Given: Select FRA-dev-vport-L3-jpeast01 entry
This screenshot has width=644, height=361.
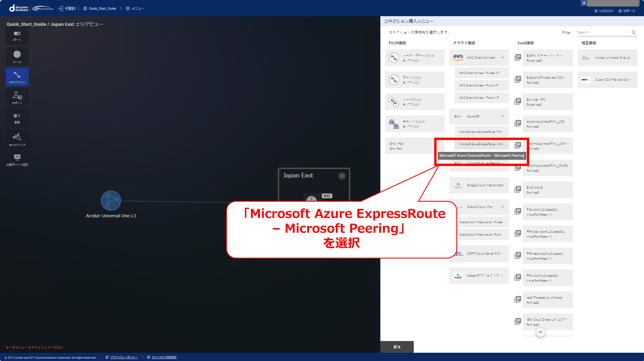Looking at the screenshot, I should (548, 234).
